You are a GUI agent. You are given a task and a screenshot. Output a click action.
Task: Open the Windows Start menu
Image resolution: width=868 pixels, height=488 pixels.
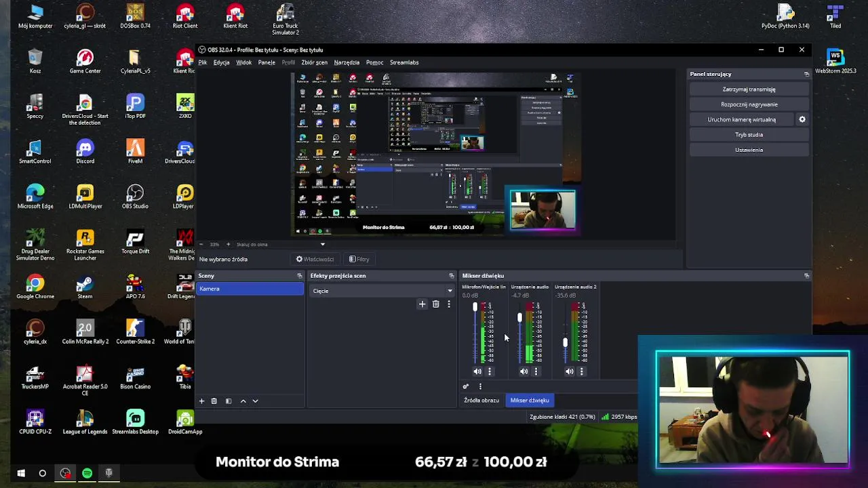coord(20,473)
